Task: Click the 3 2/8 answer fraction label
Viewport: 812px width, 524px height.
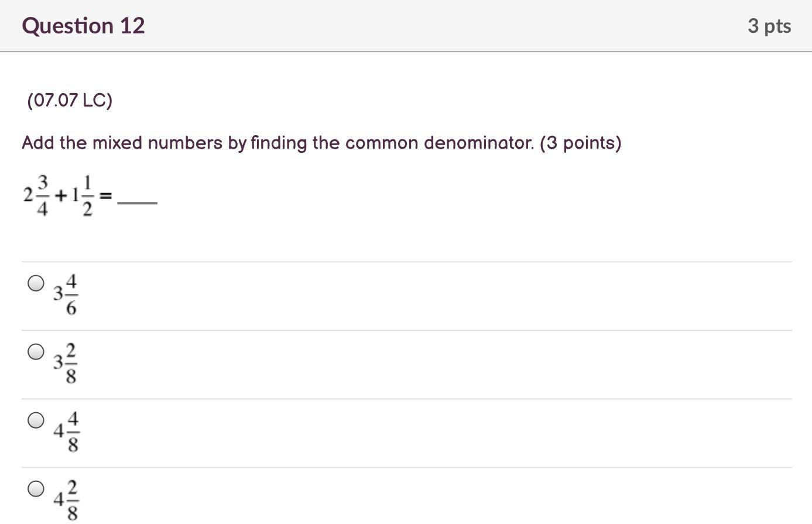Action: 66,363
